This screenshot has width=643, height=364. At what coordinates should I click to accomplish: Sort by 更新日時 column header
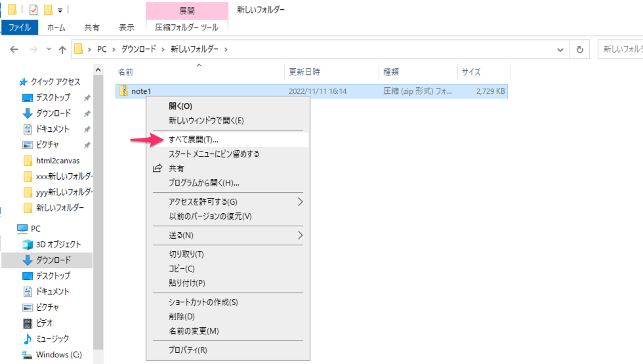(304, 72)
